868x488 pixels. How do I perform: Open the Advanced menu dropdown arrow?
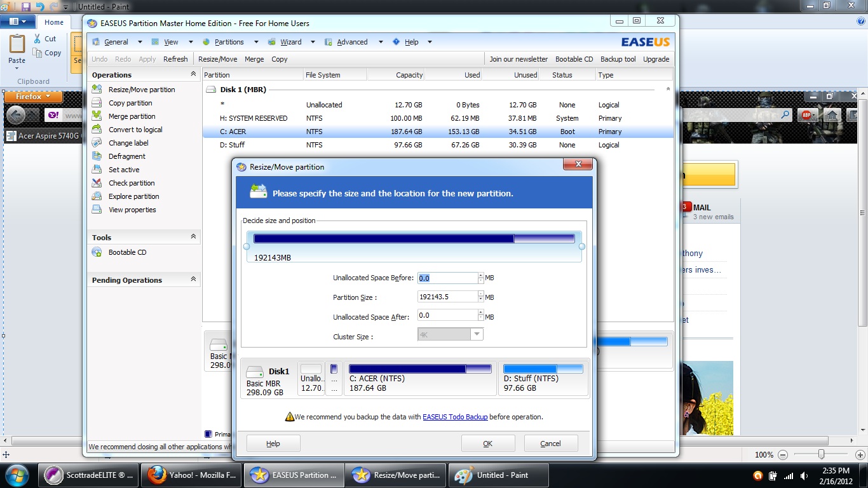click(x=380, y=42)
